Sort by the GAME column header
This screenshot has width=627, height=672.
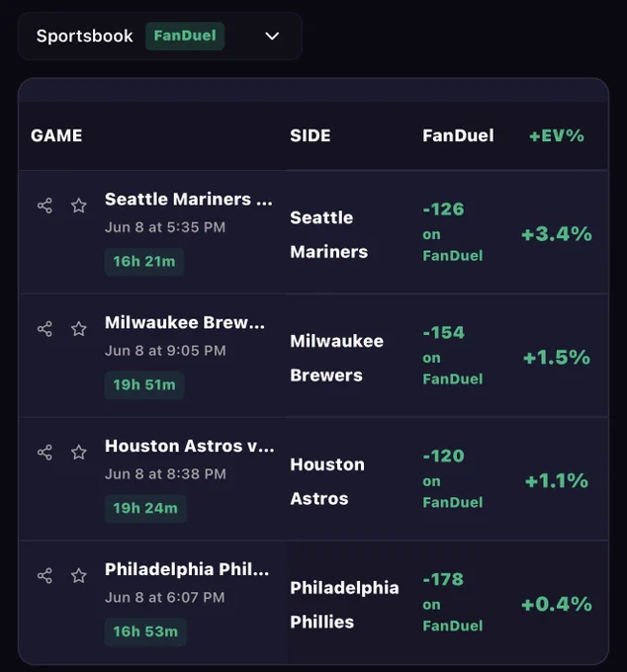[56, 135]
